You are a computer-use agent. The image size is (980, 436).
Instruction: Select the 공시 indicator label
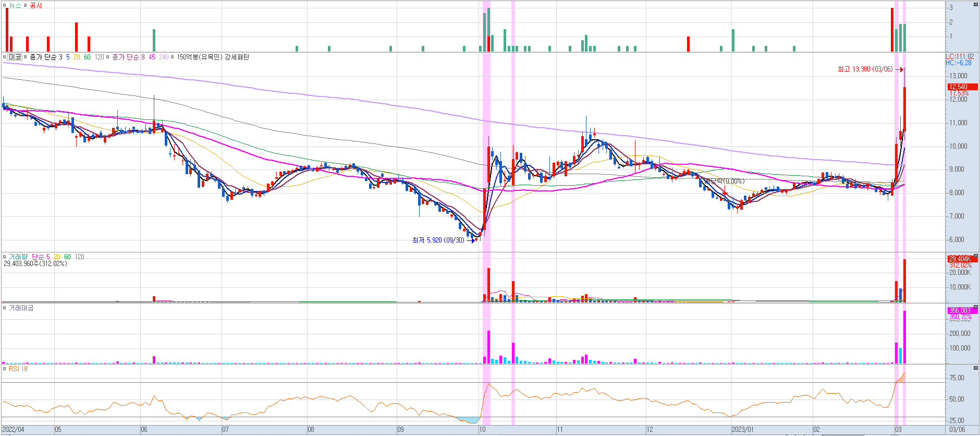[x=36, y=5]
